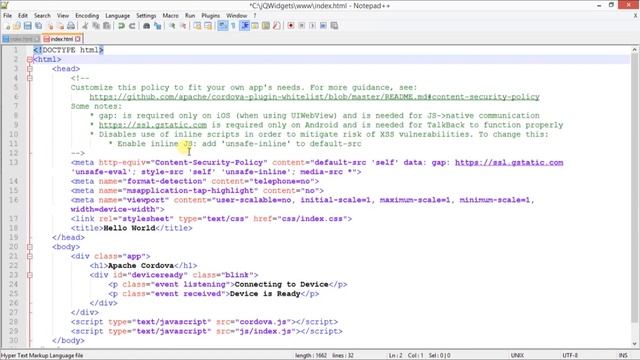
Task: Open the Encoding menu
Action: (87, 16)
